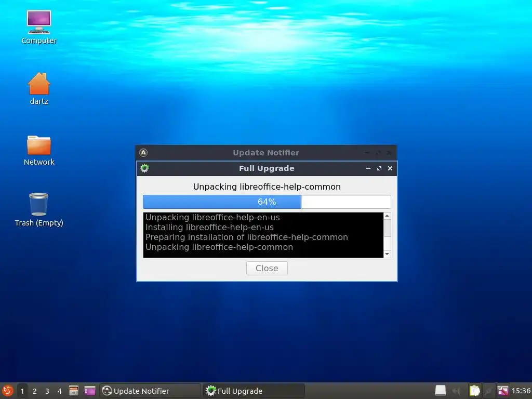Switch to workspace 3 in the pager

(x=47, y=391)
